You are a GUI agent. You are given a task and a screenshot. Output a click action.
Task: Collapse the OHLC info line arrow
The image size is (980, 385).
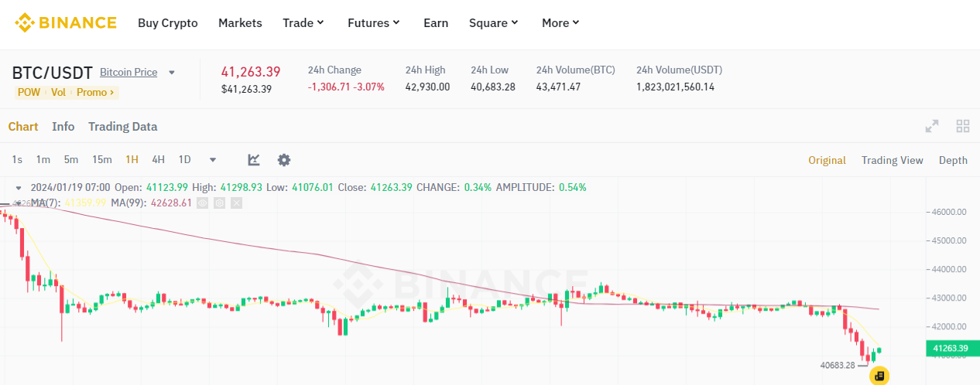[x=19, y=188]
